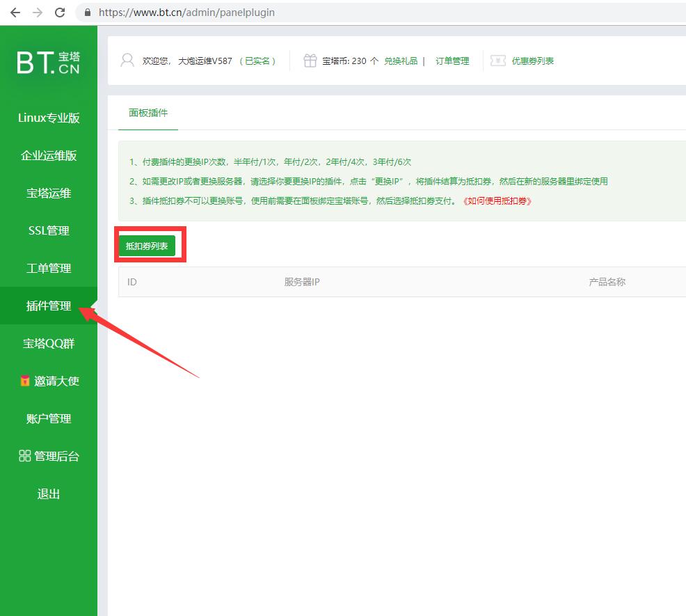
Task: Select 插件管理 in sidebar
Action: coord(49,306)
